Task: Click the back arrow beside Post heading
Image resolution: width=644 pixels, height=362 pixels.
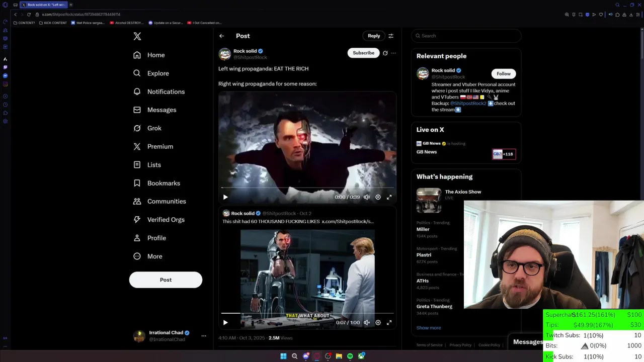Action: pos(221,36)
